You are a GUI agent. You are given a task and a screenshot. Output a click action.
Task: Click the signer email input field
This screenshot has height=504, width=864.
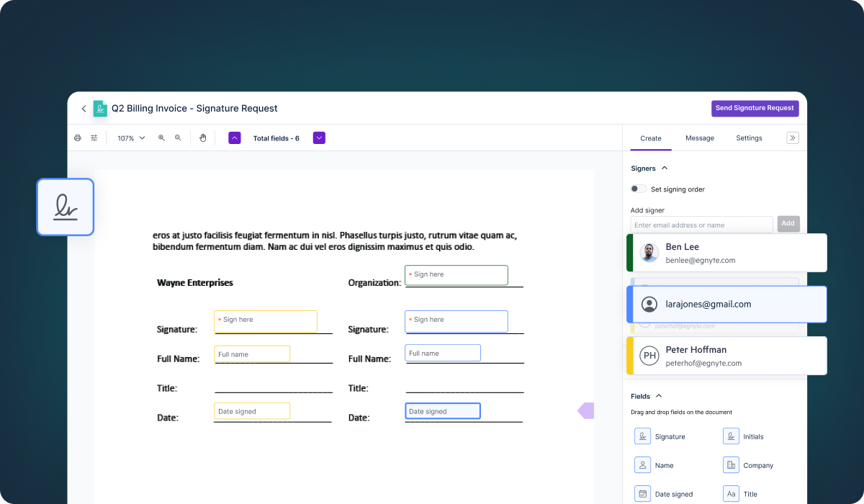click(x=698, y=224)
